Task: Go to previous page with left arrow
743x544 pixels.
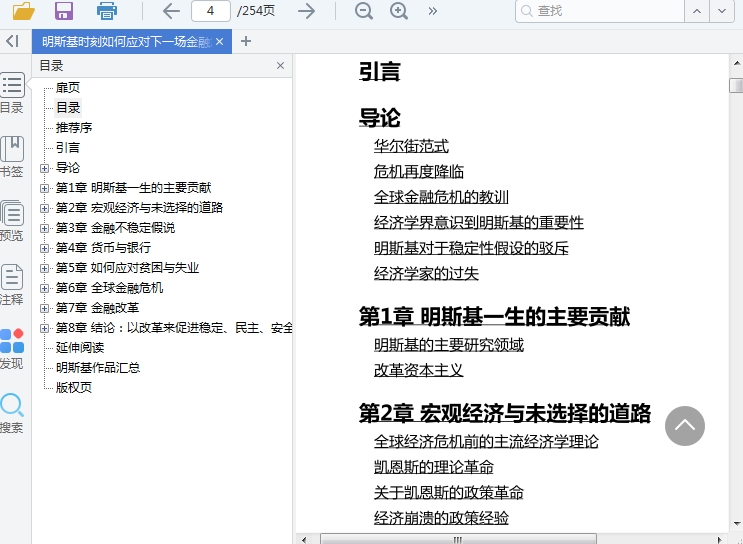Action: tap(171, 11)
